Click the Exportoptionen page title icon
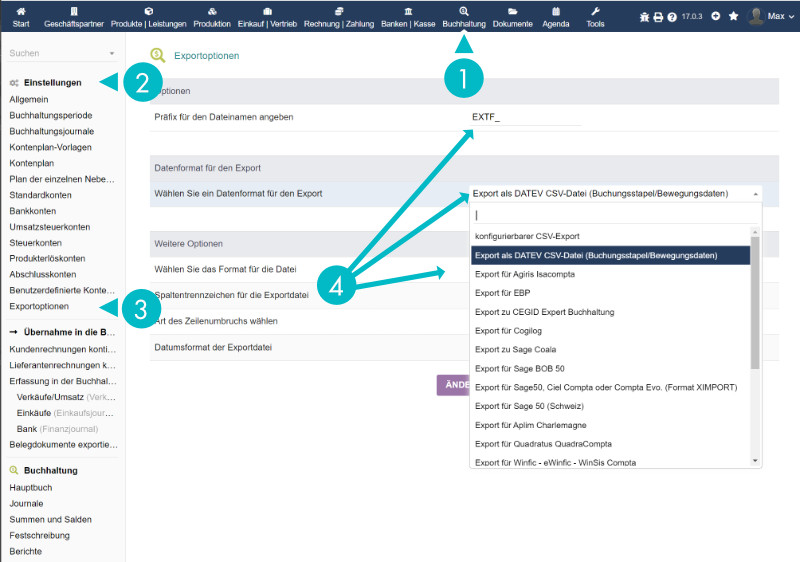Viewport: 800px width, 562px height. [x=158, y=56]
